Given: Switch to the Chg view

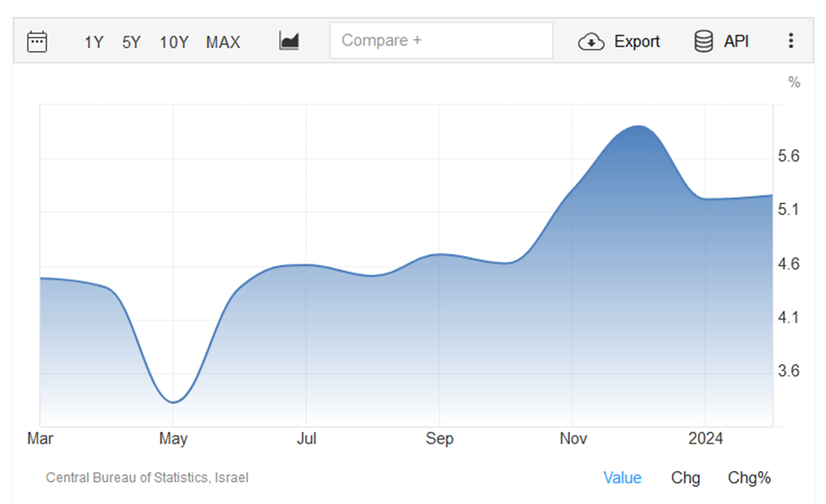Looking at the screenshot, I should (x=685, y=478).
